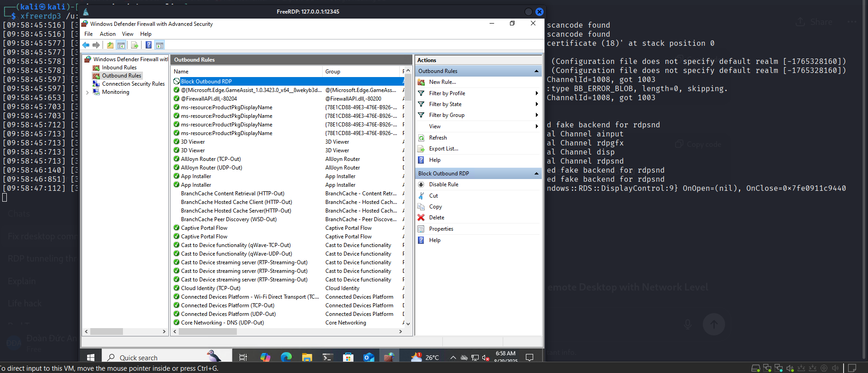Click the Up One Level folder icon

tap(110, 45)
